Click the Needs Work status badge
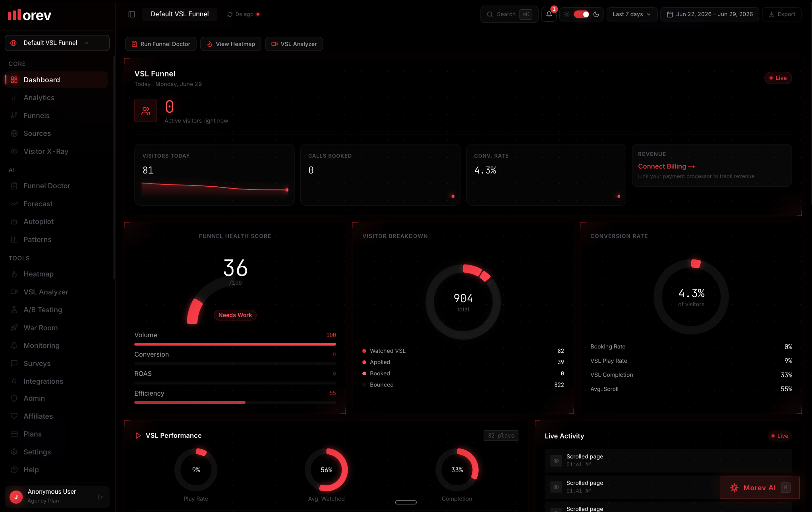The width and height of the screenshot is (812, 512). [x=235, y=315]
